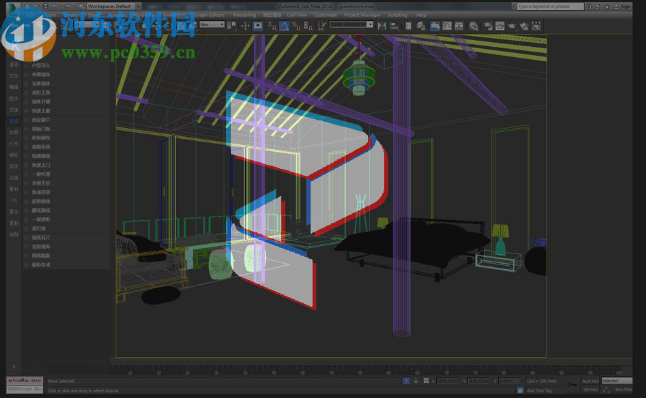Toggle the Selection Lock icon
The width and height of the screenshot is (646, 398).
click(x=416, y=381)
